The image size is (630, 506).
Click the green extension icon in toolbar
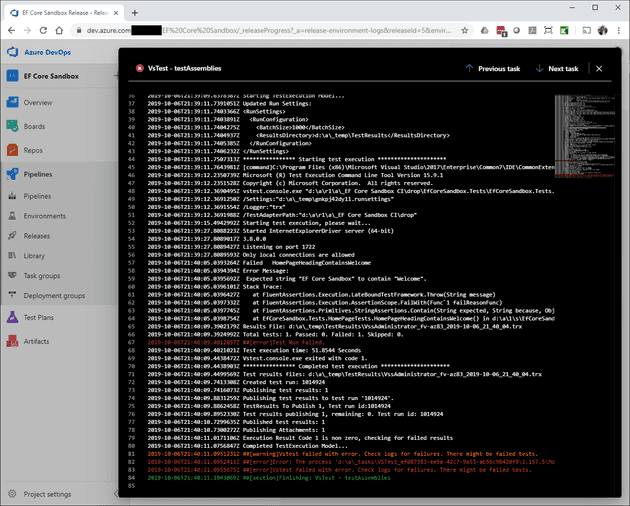point(564,31)
